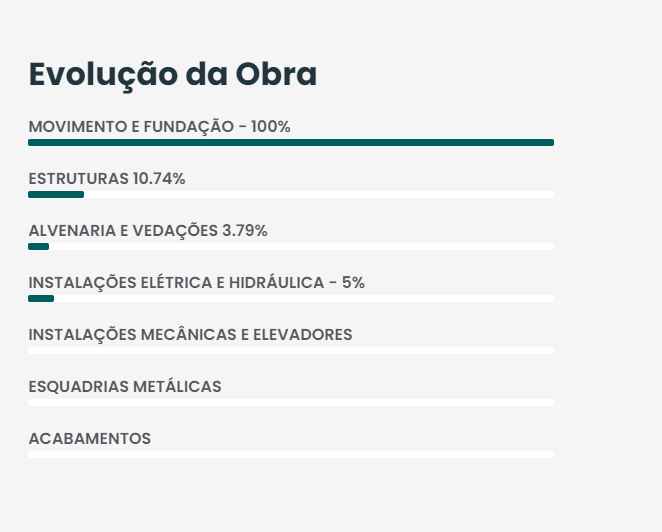This screenshot has width=662, height=532.
Task: Click the ESTRUTURAS 10.74% label
Action: pyautogui.click(x=107, y=179)
